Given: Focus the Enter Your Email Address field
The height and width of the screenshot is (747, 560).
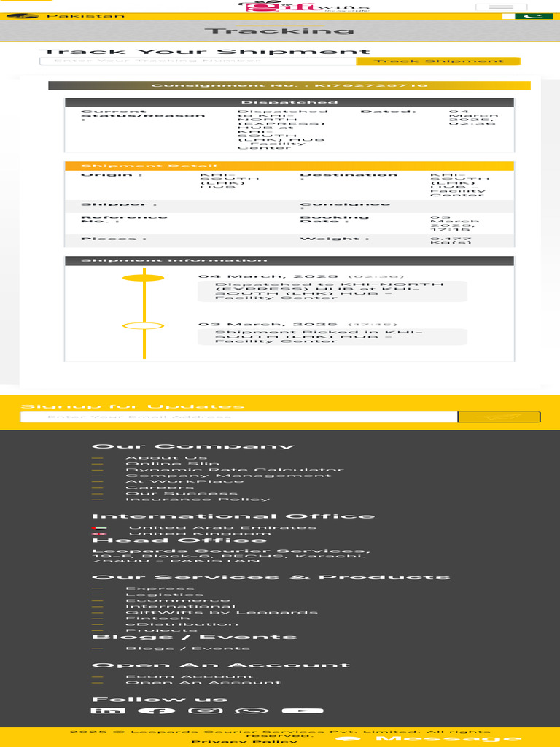Looking at the screenshot, I should [238, 417].
